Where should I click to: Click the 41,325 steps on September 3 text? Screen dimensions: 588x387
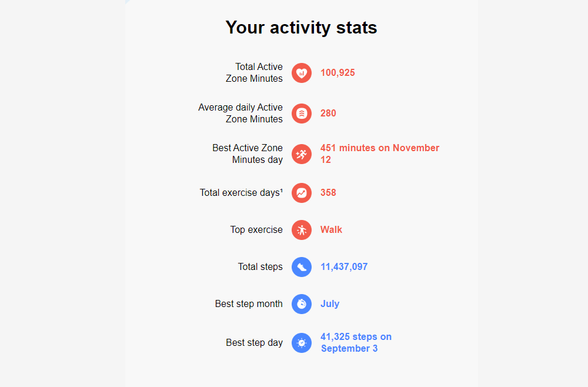356,342
